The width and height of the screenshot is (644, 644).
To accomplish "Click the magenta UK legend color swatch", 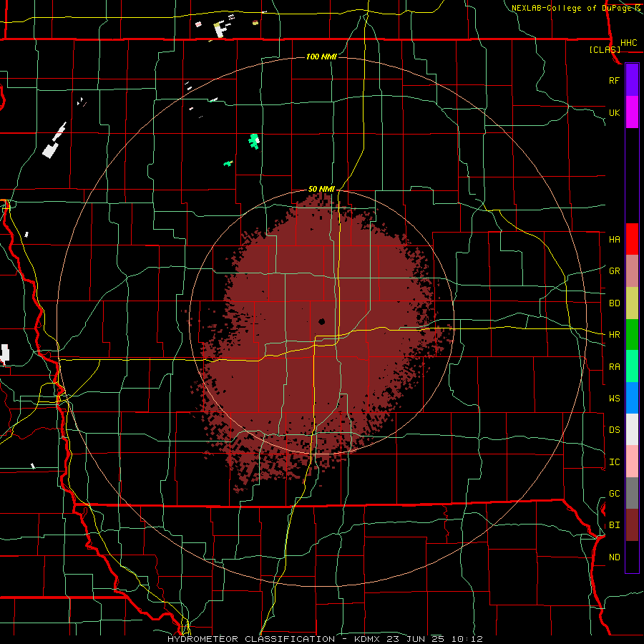I will point(632,112).
